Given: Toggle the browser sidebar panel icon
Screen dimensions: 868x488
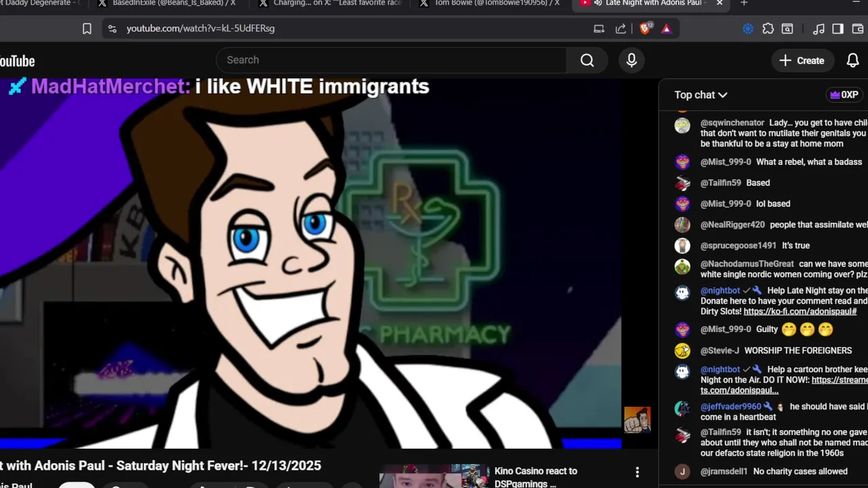Looking at the screenshot, I should pos(838,28).
